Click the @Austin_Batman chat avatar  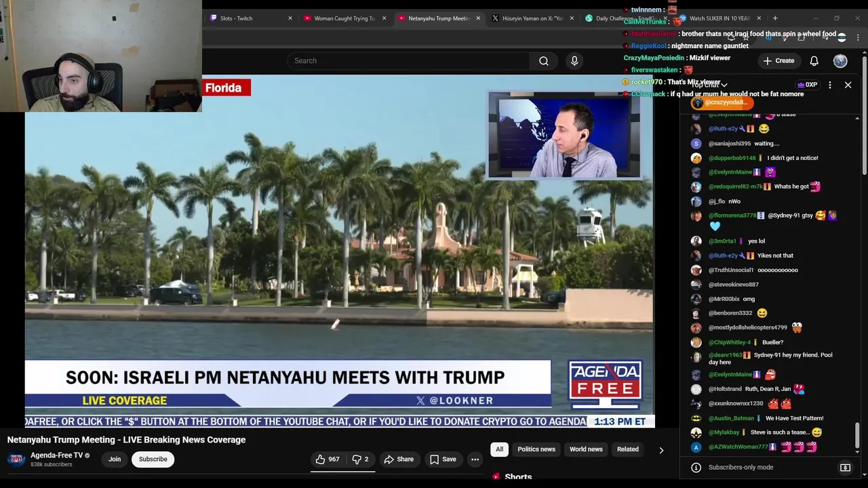coord(696,418)
